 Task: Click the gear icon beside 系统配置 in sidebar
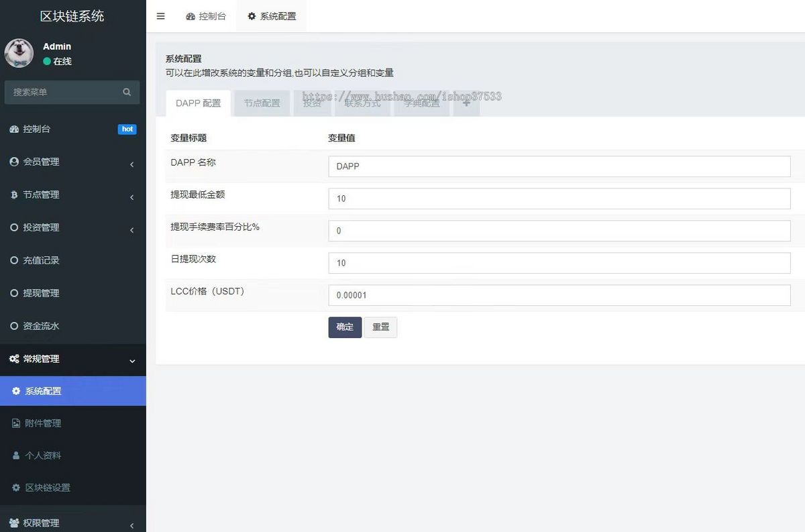(x=16, y=391)
